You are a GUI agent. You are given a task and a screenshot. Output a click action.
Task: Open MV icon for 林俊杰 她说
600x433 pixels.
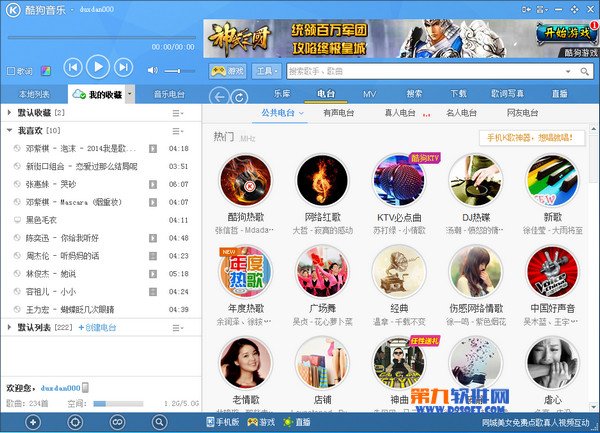click(153, 274)
